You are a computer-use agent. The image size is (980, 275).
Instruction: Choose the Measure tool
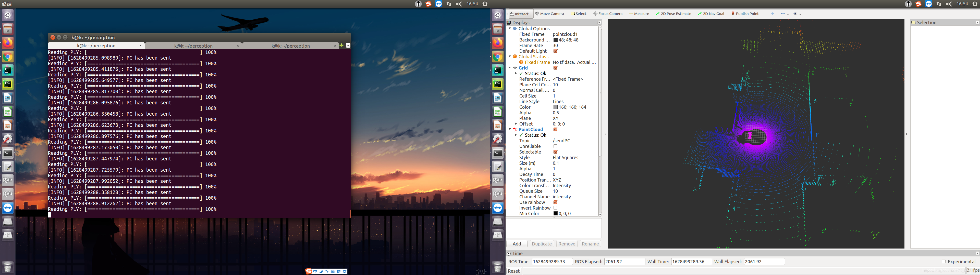click(x=639, y=14)
